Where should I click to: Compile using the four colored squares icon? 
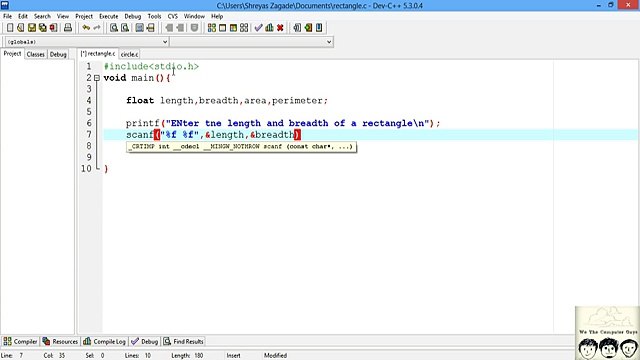pos(211,28)
